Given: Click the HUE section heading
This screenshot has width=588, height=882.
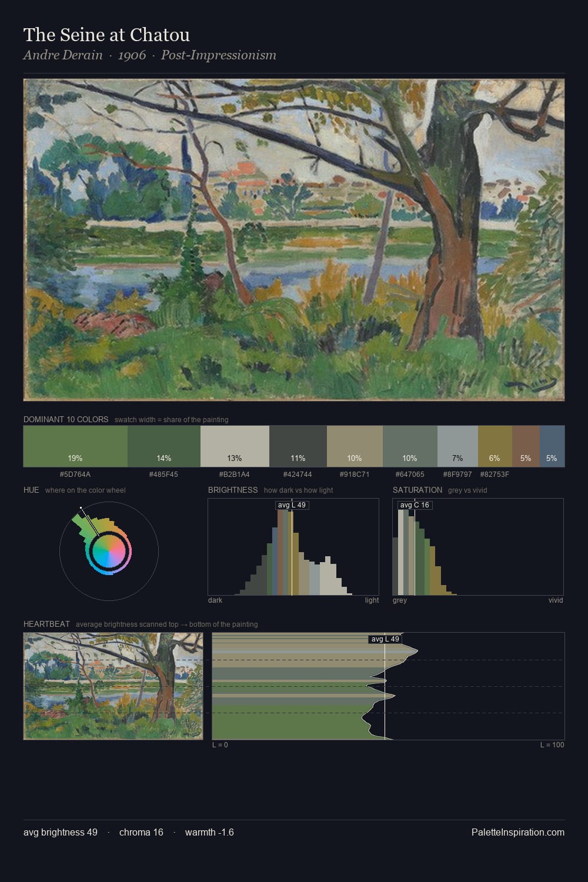Looking at the screenshot, I should (x=31, y=490).
